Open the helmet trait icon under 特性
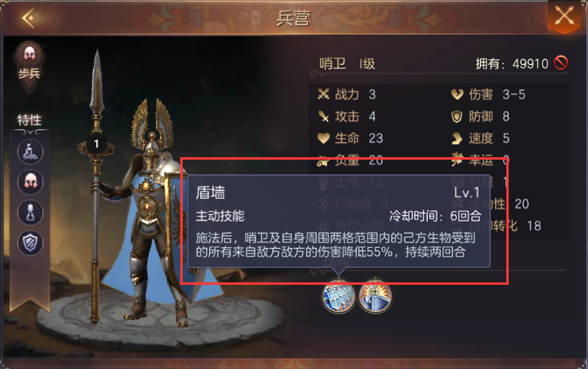 click(x=30, y=182)
